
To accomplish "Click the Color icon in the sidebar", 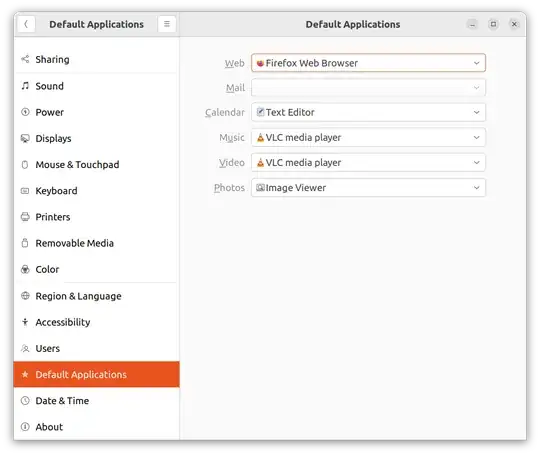I will (25, 269).
